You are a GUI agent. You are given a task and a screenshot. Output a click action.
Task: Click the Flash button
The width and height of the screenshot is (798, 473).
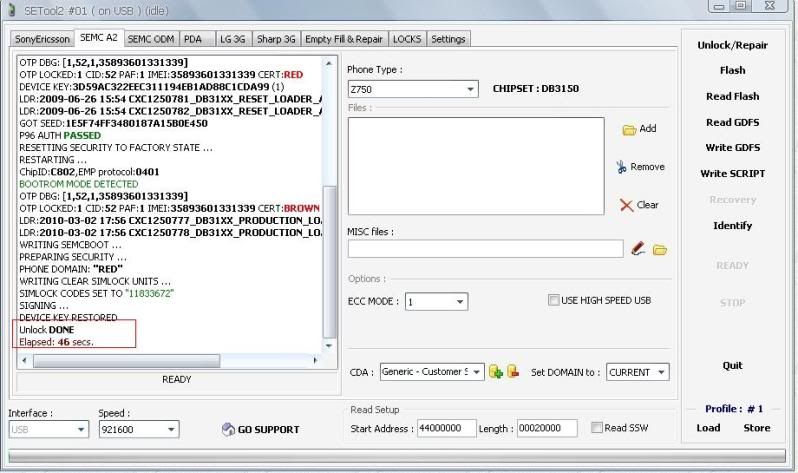tap(732, 70)
